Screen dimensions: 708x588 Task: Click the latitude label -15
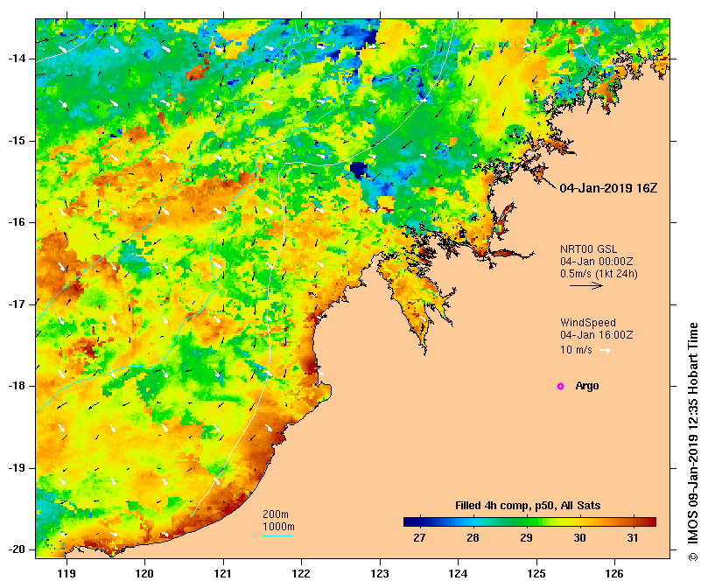(17, 141)
